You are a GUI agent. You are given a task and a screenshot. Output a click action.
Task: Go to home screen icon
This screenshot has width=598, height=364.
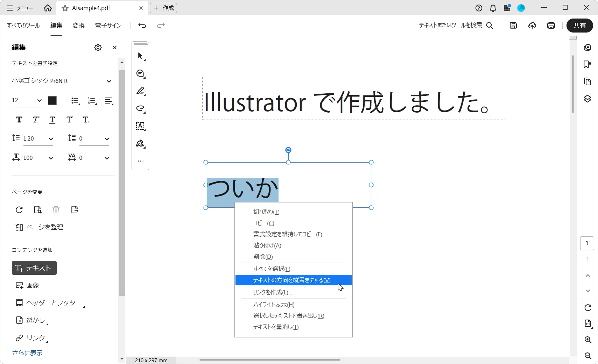tap(48, 8)
